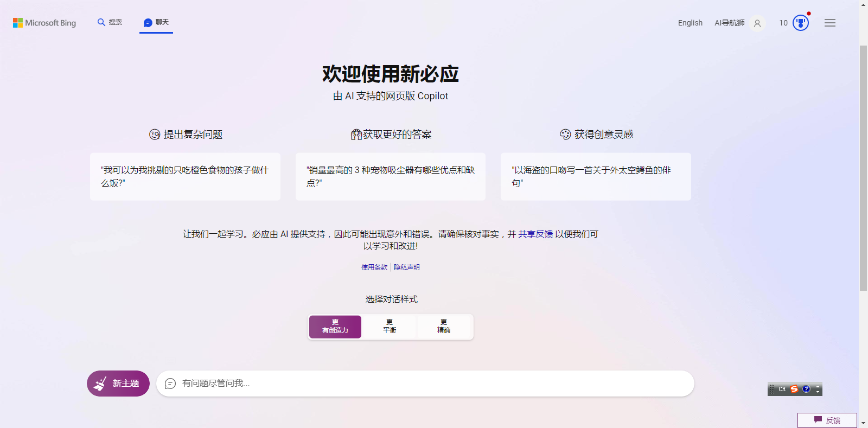This screenshot has height=428, width=868.
Task: Click the 获取更好的答案 heading icon
Action: [x=356, y=135]
